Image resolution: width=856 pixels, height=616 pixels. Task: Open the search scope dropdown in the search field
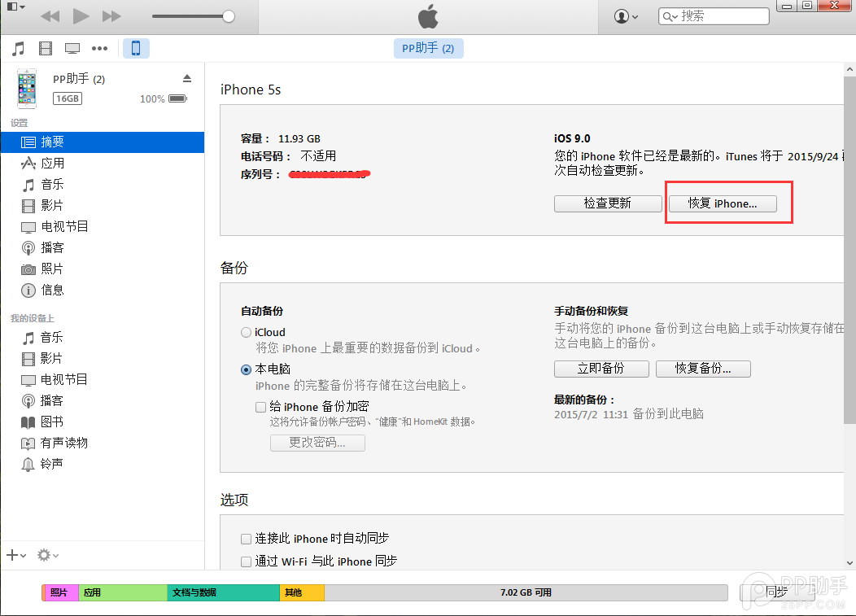(x=674, y=15)
